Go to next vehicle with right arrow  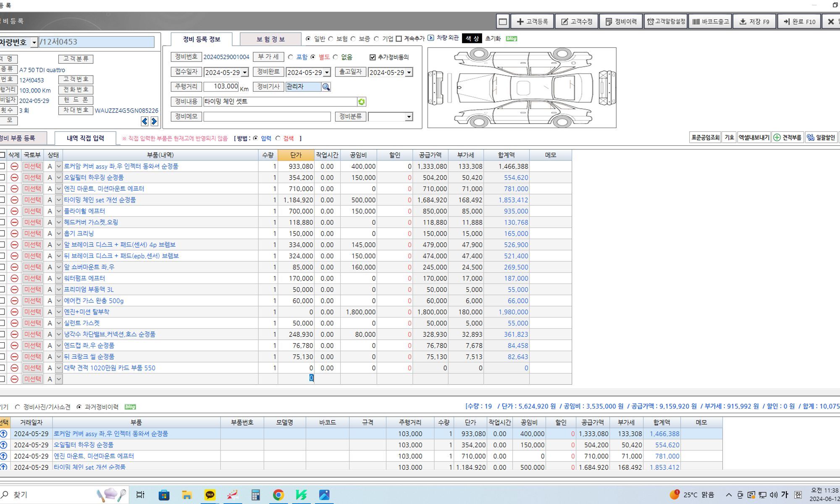click(154, 121)
